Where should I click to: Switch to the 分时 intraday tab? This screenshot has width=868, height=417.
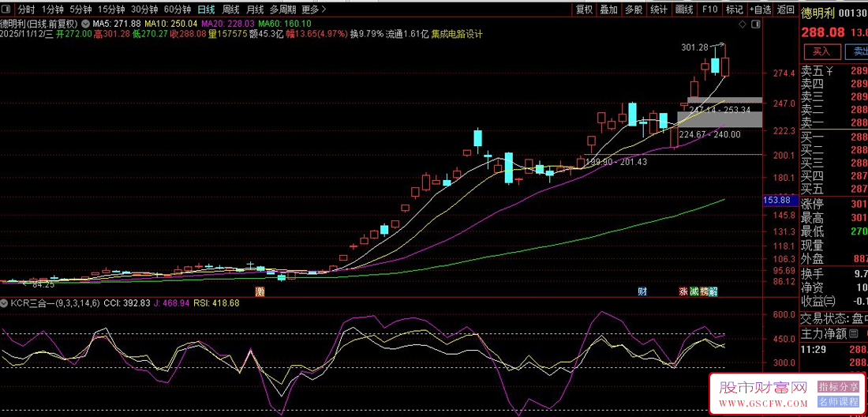[x=26, y=9]
